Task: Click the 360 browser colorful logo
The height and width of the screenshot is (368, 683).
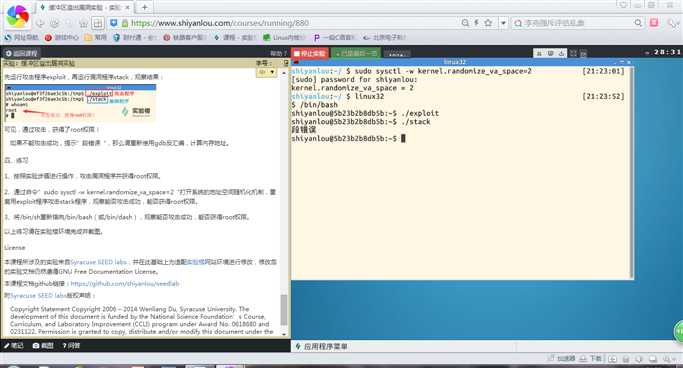Action: click(x=17, y=17)
